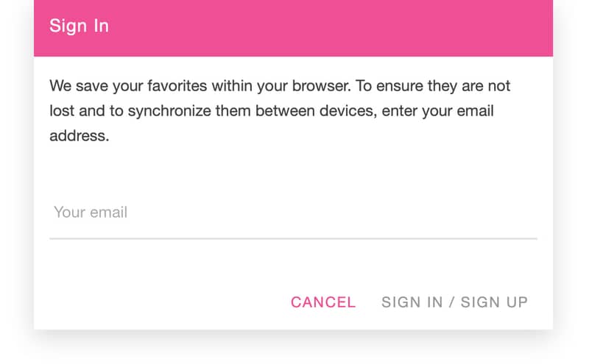Dismiss the dialog using CANCEL
The width and height of the screenshot is (589, 364).
323,302
